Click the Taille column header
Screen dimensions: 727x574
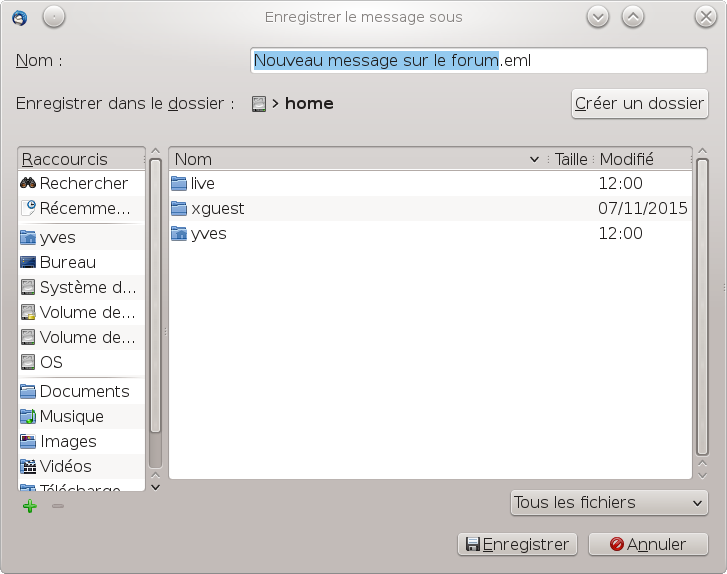571,159
